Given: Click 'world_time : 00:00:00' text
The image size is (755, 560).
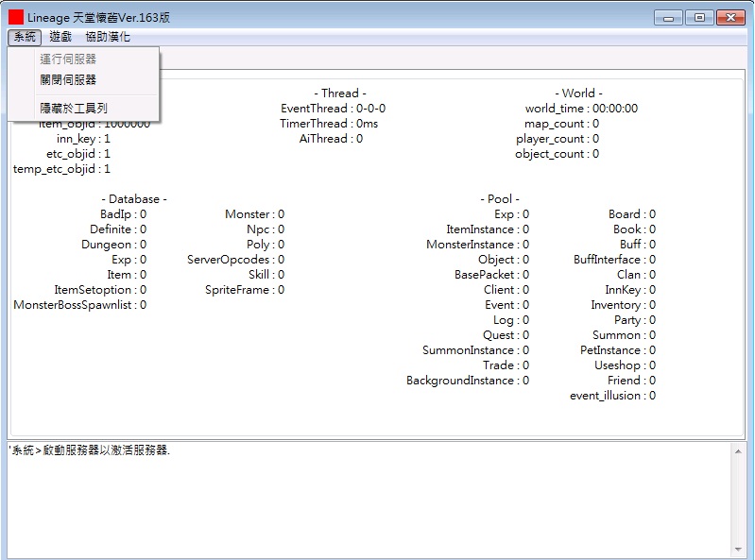Looking at the screenshot, I should point(581,109).
